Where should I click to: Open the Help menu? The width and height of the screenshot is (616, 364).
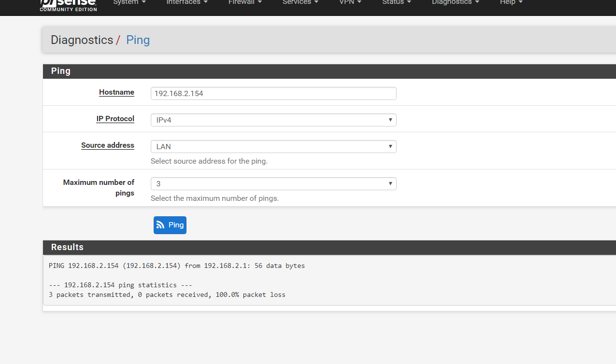511,2
